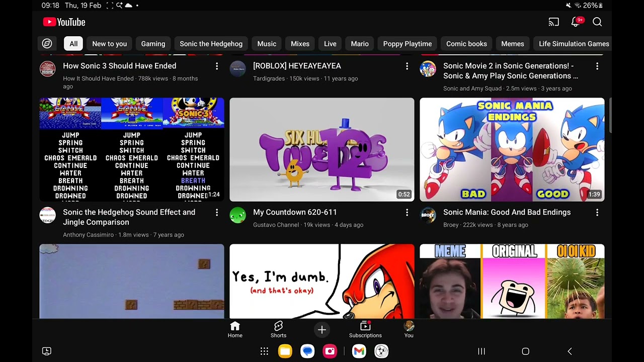
Task: Play the Sonic Mania Endings thumbnail
Action: point(512,149)
